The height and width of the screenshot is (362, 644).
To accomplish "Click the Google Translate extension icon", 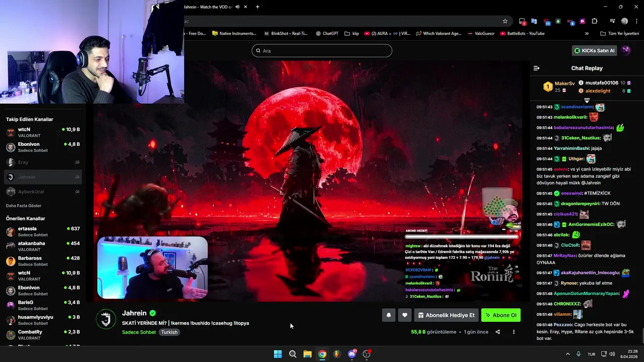I will point(534,21).
